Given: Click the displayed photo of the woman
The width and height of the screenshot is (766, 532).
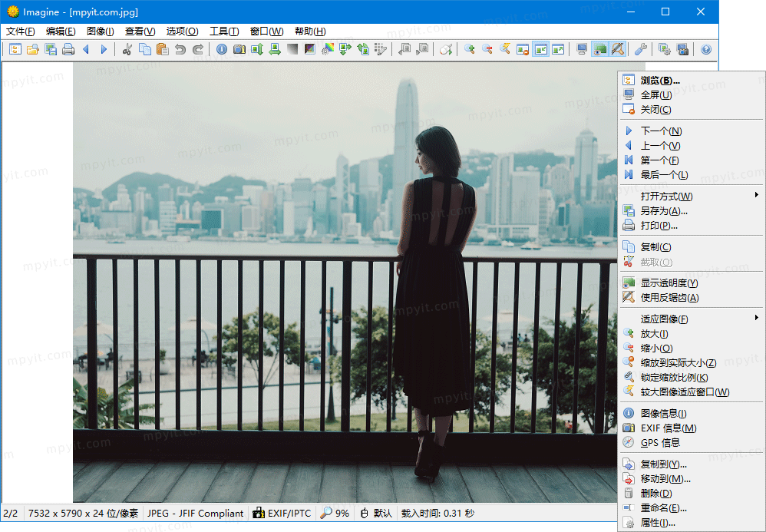Looking at the screenshot, I should [x=345, y=283].
